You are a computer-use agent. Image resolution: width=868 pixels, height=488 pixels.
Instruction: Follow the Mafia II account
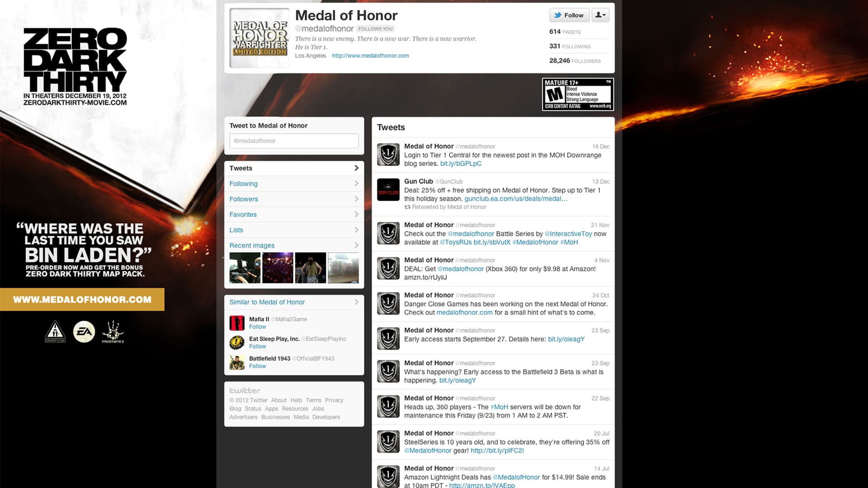pos(258,327)
